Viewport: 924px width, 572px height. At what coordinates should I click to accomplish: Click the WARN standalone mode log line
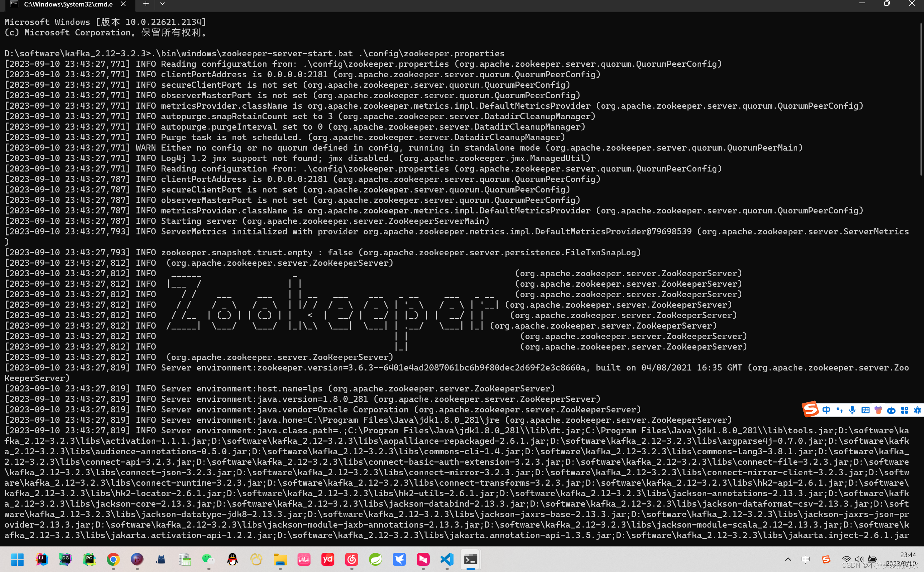(x=403, y=148)
